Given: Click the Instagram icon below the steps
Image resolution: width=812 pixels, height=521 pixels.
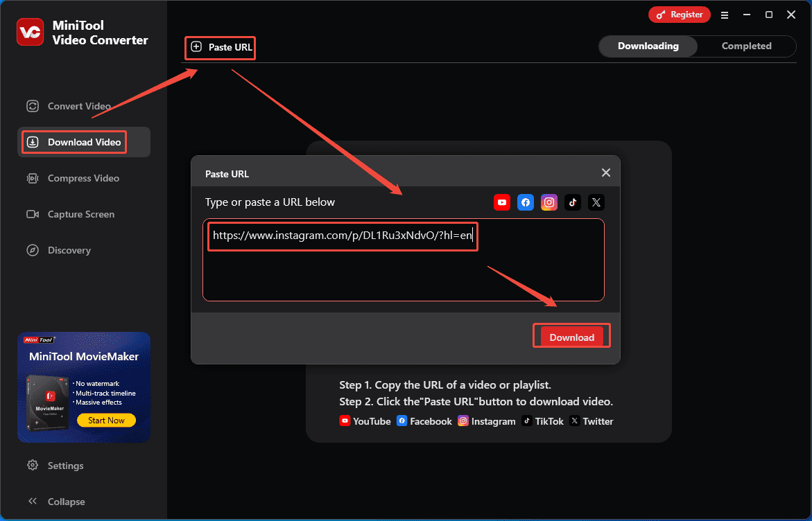Looking at the screenshot, I should 463,421.
